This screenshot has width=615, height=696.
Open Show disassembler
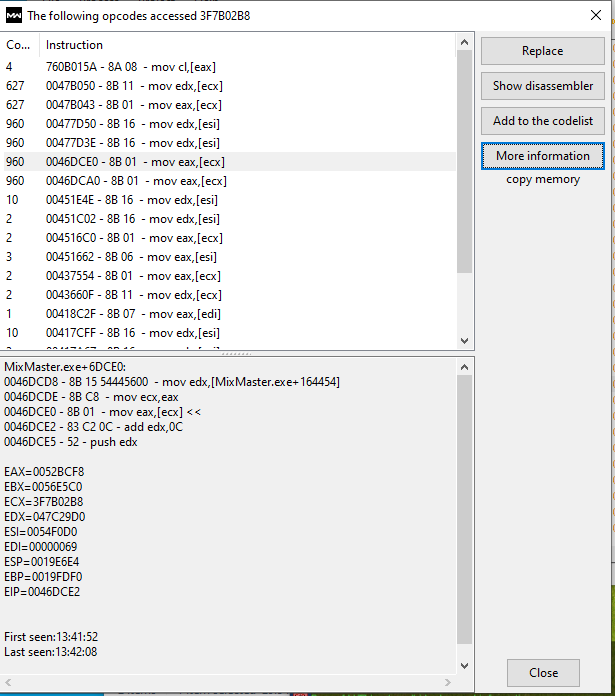click(542, 86)
